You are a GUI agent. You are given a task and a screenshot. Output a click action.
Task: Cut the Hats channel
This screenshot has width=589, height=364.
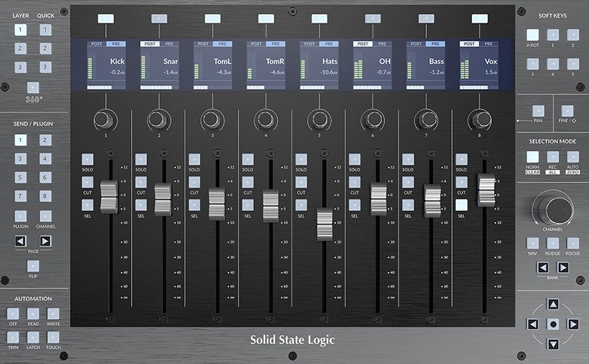point(301,182)
